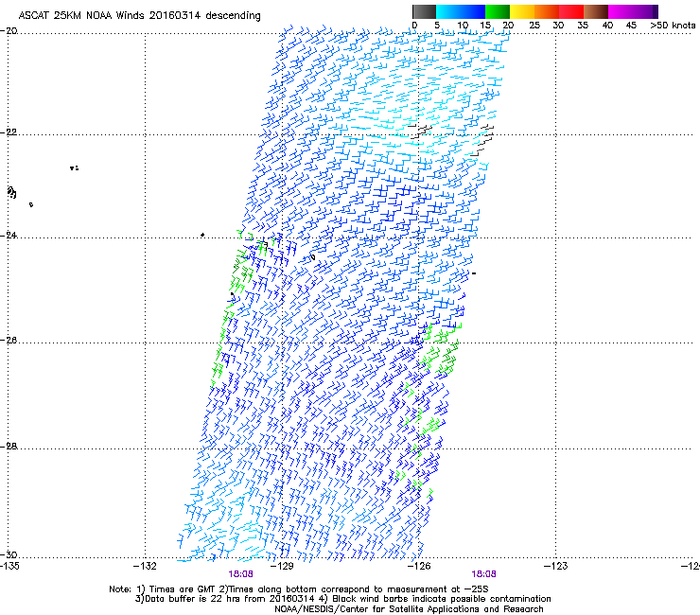The width and height of the screenshot is (700, 615).
Task: Click the brown 35-40 knots color swatch
Action: [x=596, y=11]
